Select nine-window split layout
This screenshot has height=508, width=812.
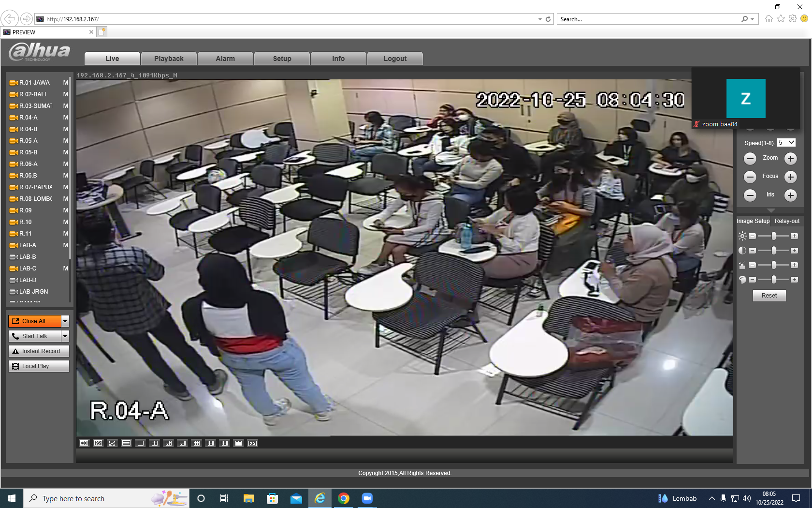tap(196, 443)
